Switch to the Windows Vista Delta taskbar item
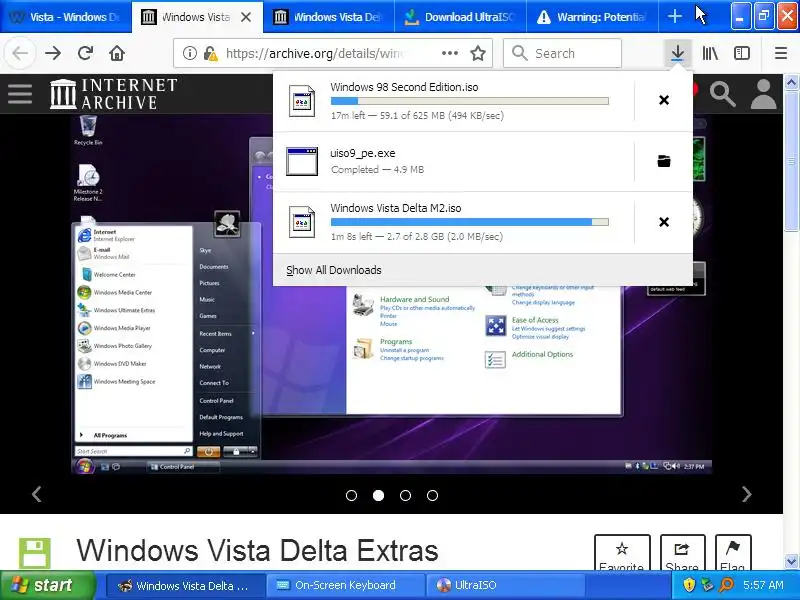This screenshot has width=800, height=600. [185, 586]
